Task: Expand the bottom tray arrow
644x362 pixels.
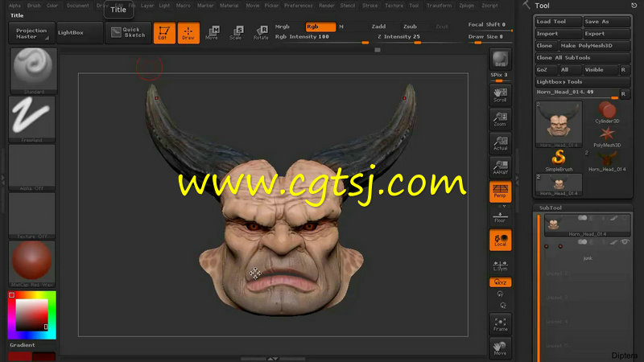Action: pos(273,358)
